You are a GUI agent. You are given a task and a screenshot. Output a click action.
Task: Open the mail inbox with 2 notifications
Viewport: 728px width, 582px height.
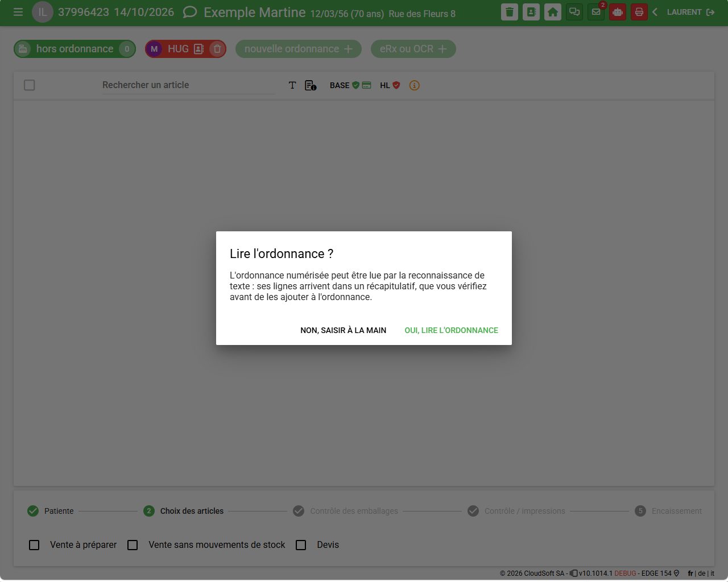click(596, 12)
